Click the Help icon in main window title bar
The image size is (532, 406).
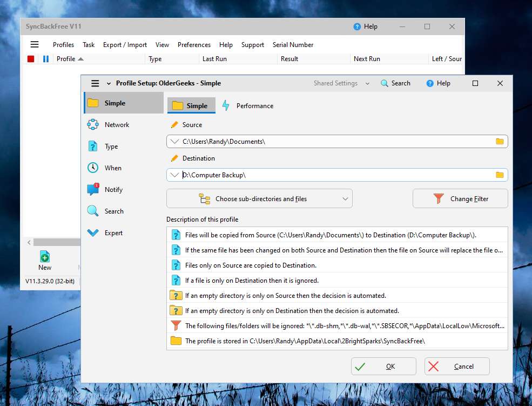coord(357,26)
